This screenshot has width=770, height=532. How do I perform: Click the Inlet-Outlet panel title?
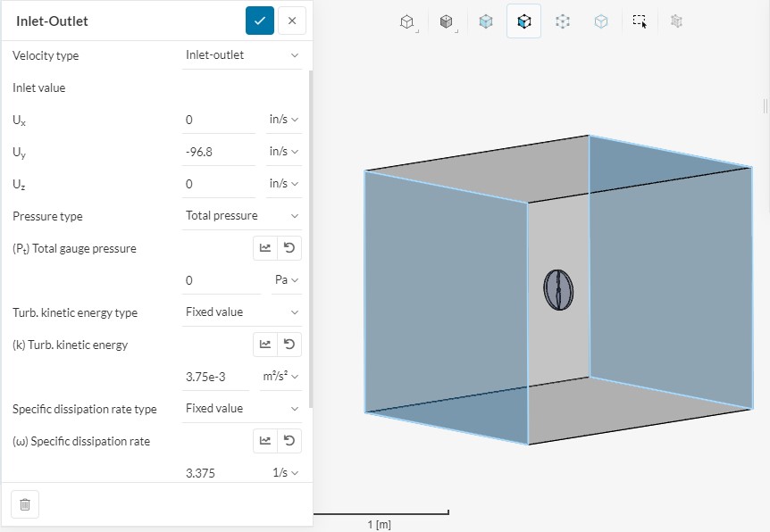52,21
